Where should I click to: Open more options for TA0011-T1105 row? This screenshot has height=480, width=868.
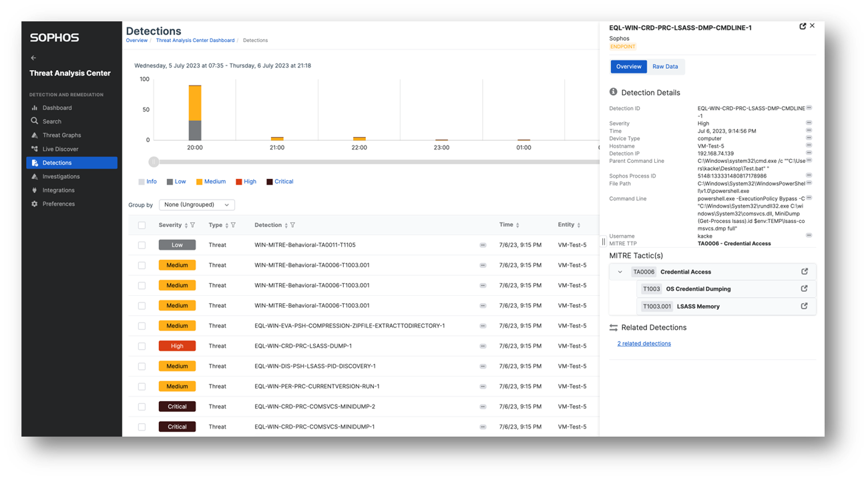[x=483, y=245]
